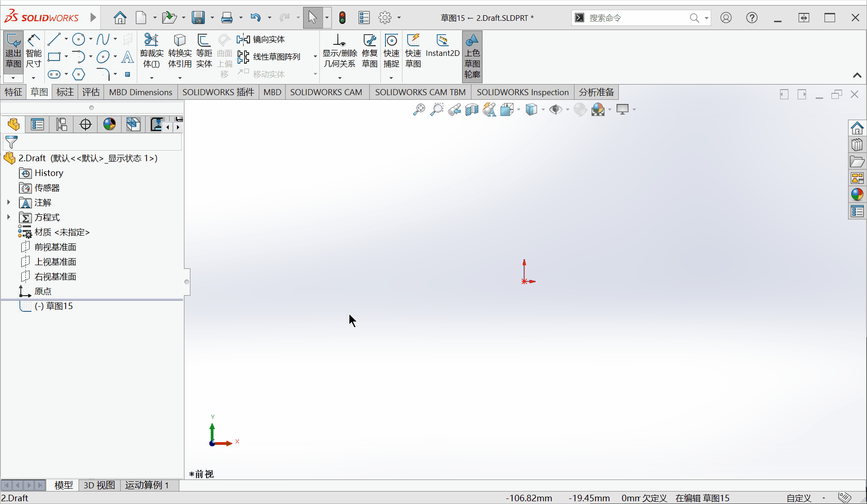The width and height of the screenshot is (867, 504).
Task: Click the Zoom to Fit view icon
Action: 419,109
